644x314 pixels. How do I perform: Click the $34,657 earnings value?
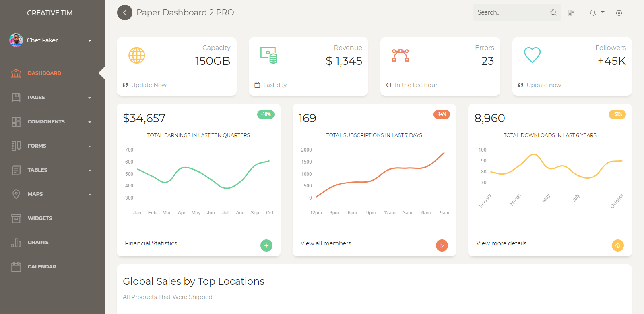click(144, 118)
